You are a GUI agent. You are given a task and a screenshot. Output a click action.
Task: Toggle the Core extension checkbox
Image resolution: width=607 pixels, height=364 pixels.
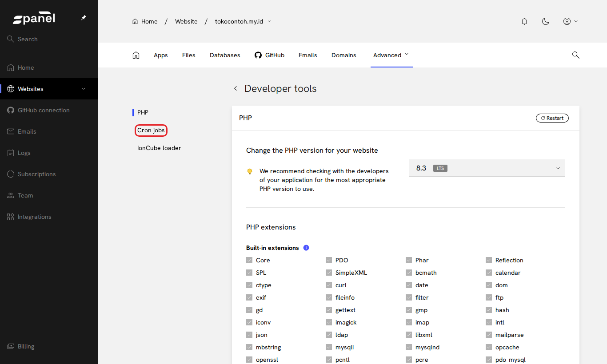coord(249,260)
